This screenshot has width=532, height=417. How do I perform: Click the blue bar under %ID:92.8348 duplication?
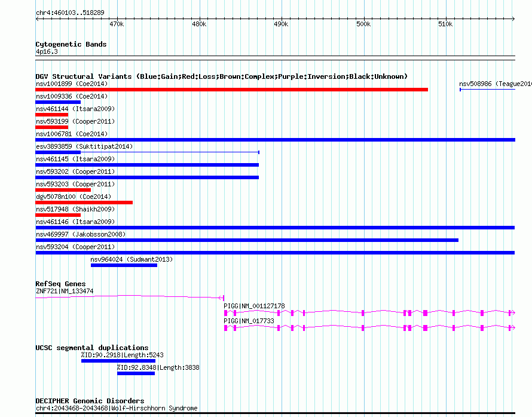pyautogui.click(x=136, y=373)
